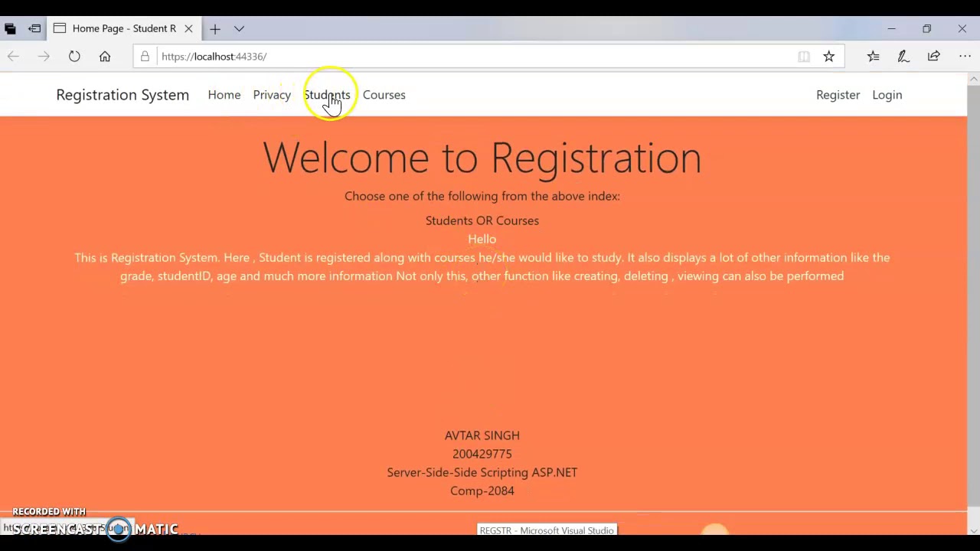This screenshot has height=551, width=980.
Task: Set these tabs aside icon
Action: tap(34, 29)
